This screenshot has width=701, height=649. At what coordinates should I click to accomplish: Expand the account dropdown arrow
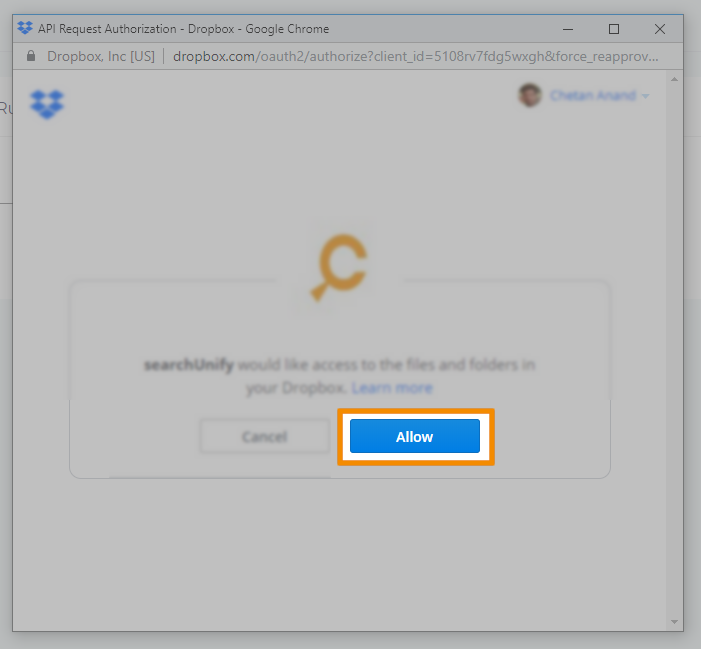tap(645, 96)
